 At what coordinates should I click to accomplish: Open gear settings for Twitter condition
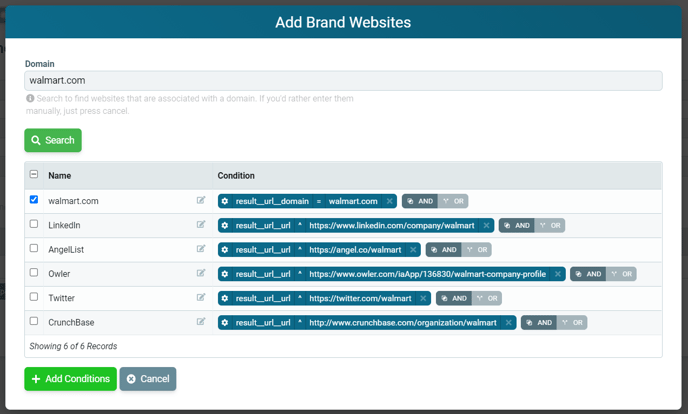(225, 298)
